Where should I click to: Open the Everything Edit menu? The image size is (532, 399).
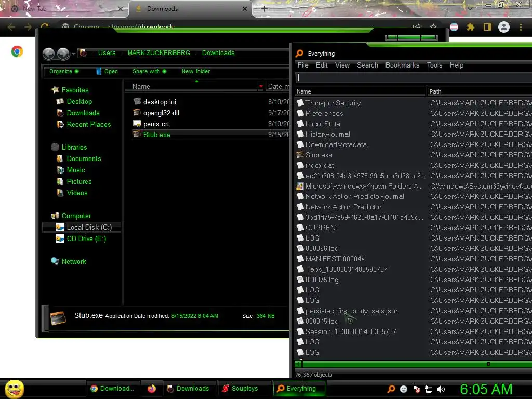[321, 65]
